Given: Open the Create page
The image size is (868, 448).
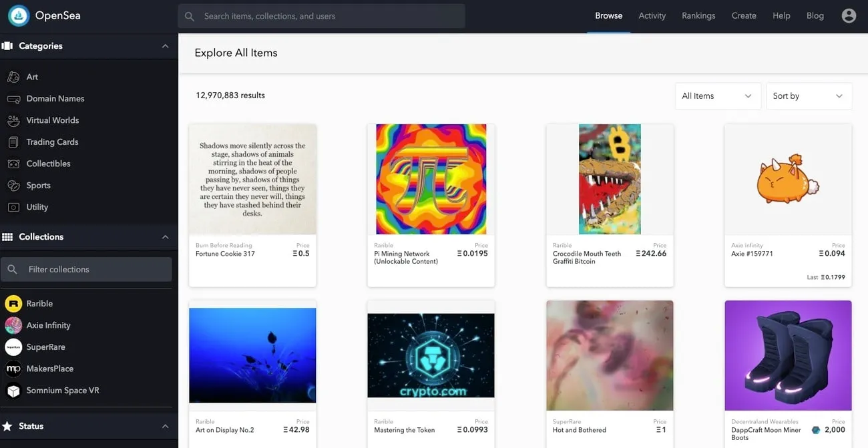Looking at the screenshot, I should 744,15.
